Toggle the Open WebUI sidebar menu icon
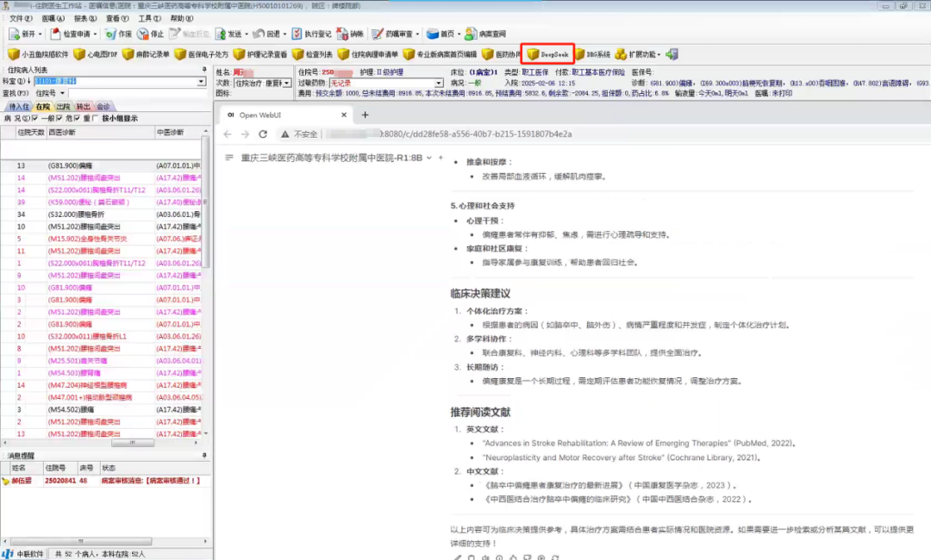The width and height of the screenshot is (931, 560). tap(229, 158)
